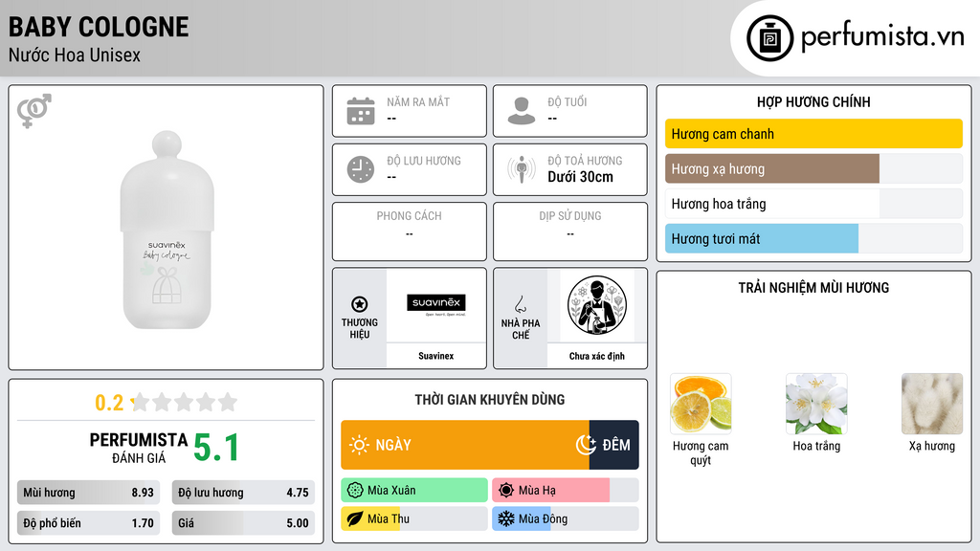Click the calendar icon beside Năm ra mắt

pyautogui.click(x=361, y=111)
